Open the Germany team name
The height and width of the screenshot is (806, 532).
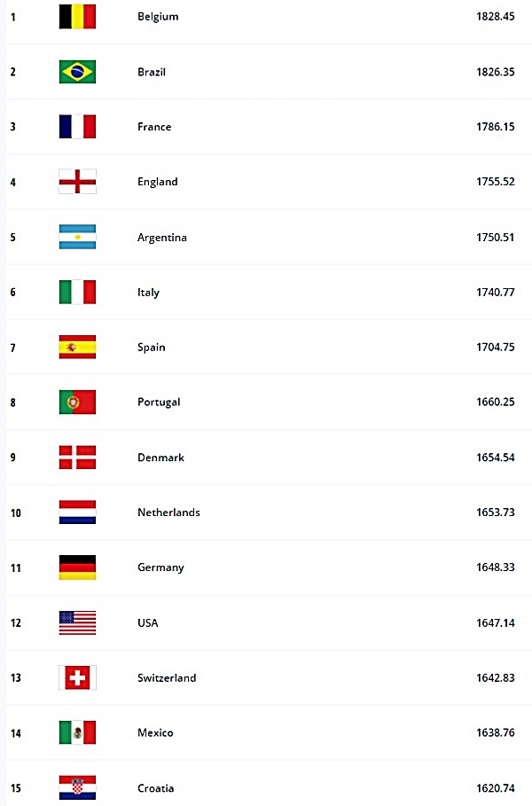coord(160,567)
